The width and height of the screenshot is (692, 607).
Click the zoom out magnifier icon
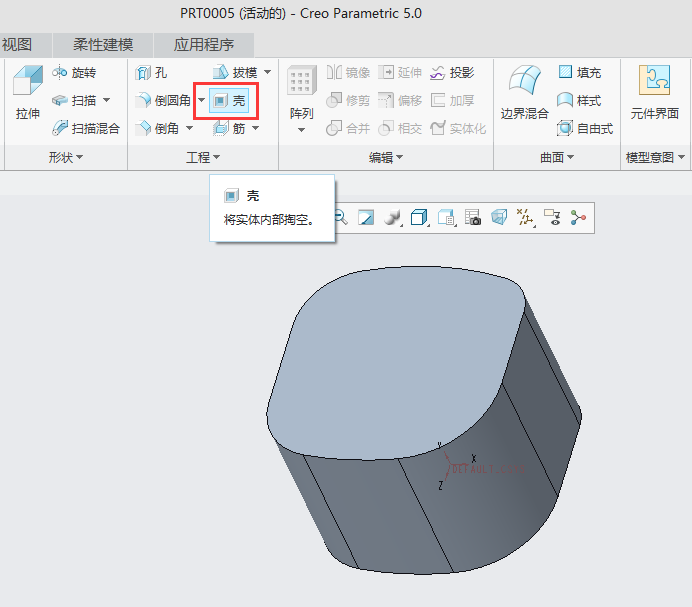341,217
